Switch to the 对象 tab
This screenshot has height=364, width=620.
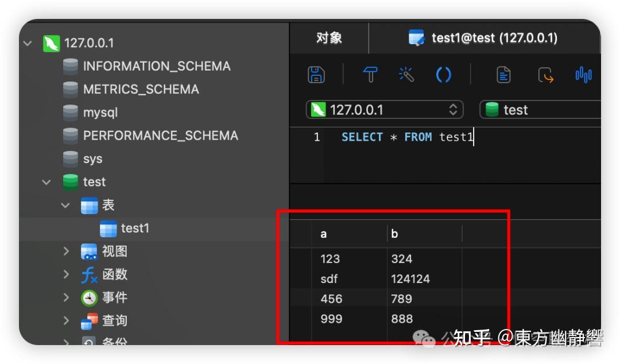coord(329,38)
